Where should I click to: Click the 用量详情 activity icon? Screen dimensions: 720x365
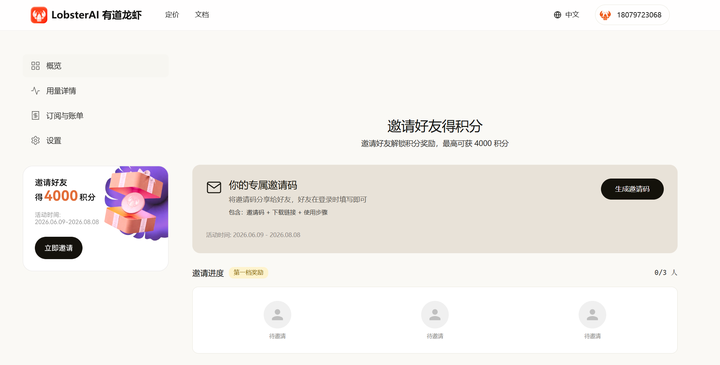tap(35, 90)
